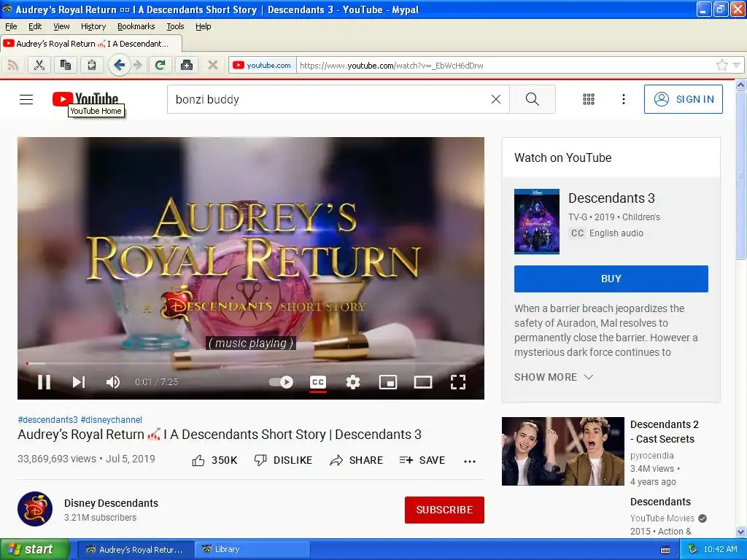Click the Stop loading X icon

pos(213,65)
